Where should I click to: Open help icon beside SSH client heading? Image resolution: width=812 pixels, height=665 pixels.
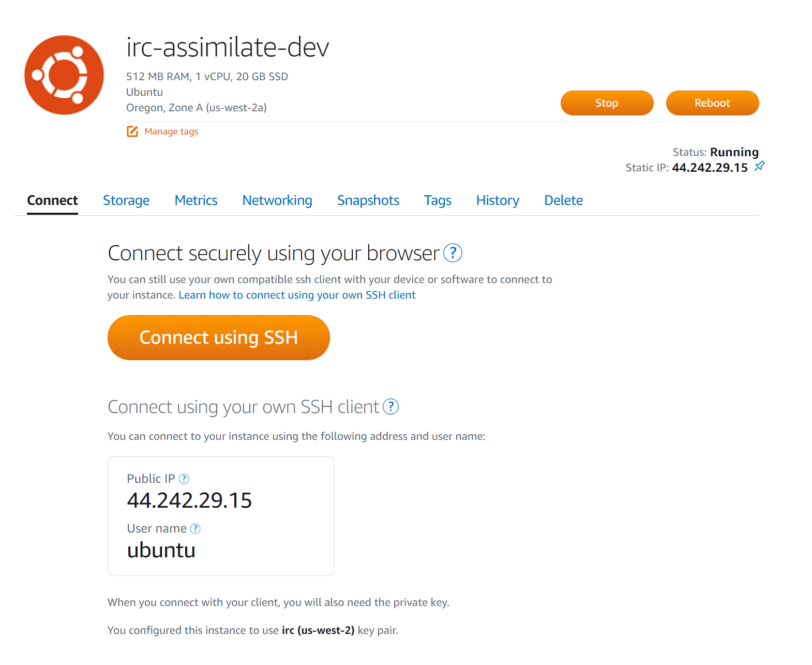(390, 407)
